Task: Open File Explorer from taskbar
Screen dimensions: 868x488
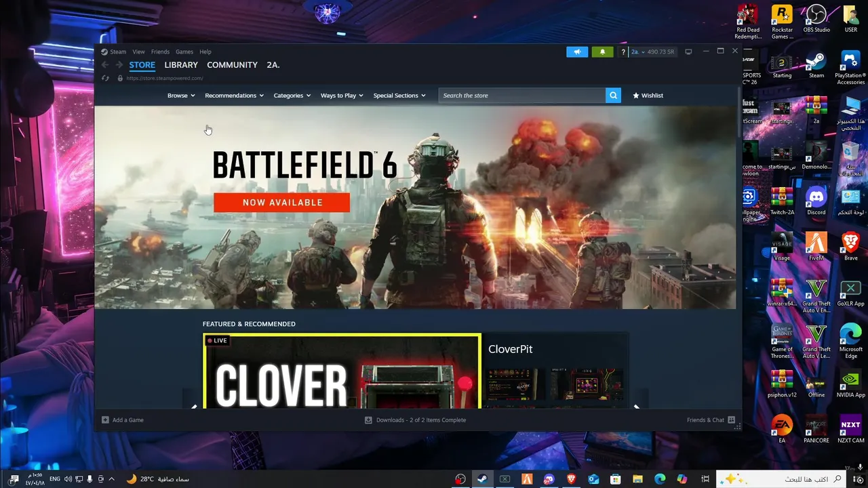Action: [x=637, y=479]
